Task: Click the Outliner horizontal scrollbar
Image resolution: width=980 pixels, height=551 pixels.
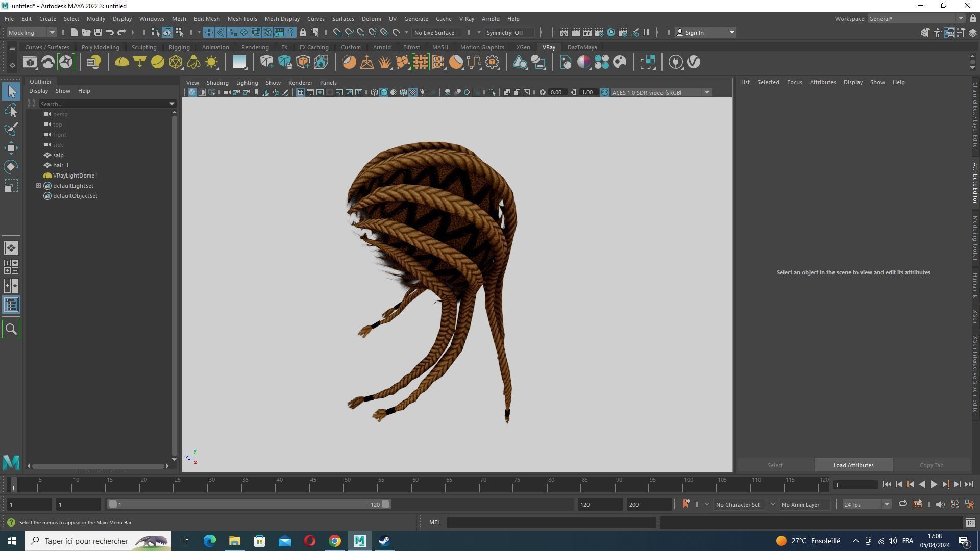Action: [98, 466]
